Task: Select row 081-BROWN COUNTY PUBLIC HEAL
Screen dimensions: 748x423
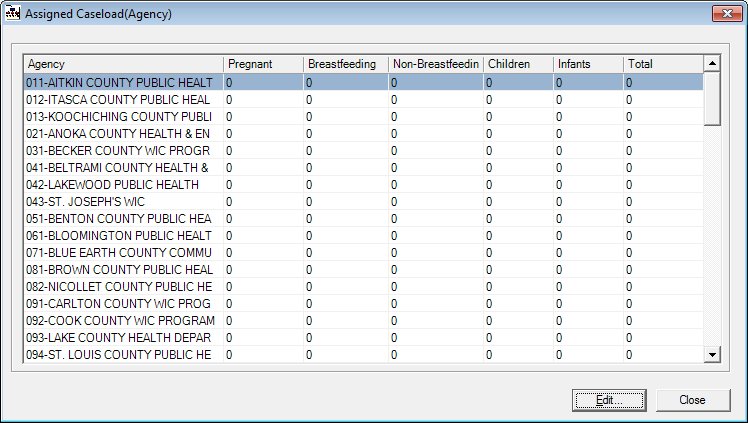Action: [x=364, y=270]
